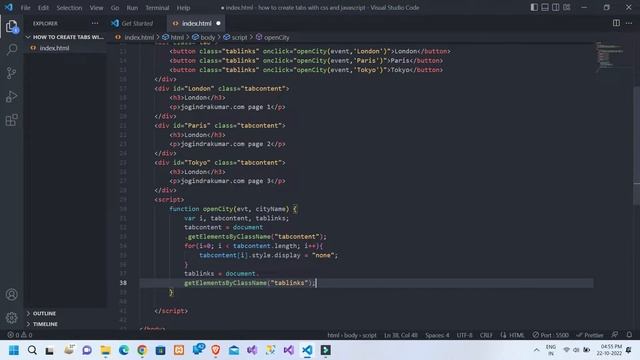Open Google Chrome from the taskbar
640x360 pixels.
(142, 350)
